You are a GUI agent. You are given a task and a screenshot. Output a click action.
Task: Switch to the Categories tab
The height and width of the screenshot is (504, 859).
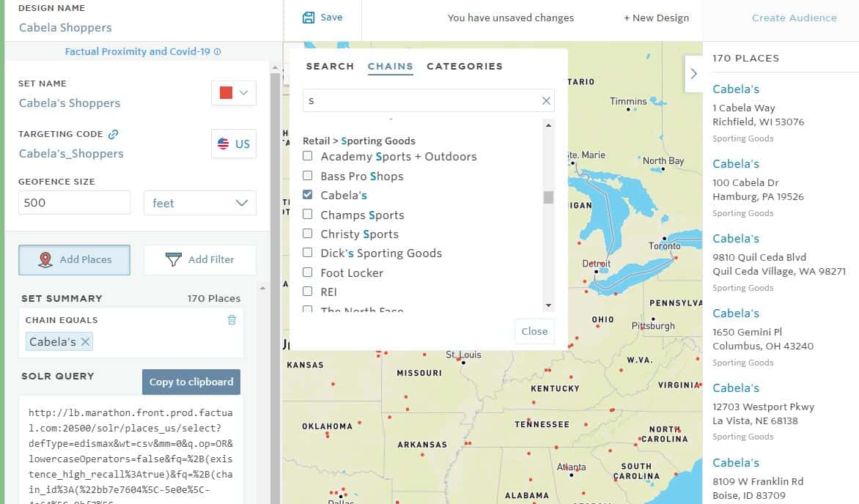[465, 66]
